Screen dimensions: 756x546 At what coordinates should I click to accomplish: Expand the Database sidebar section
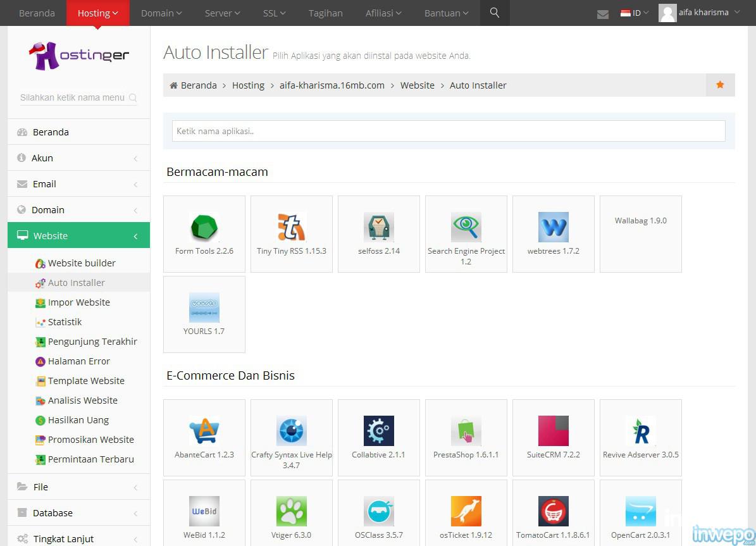[x=78, y=513]
